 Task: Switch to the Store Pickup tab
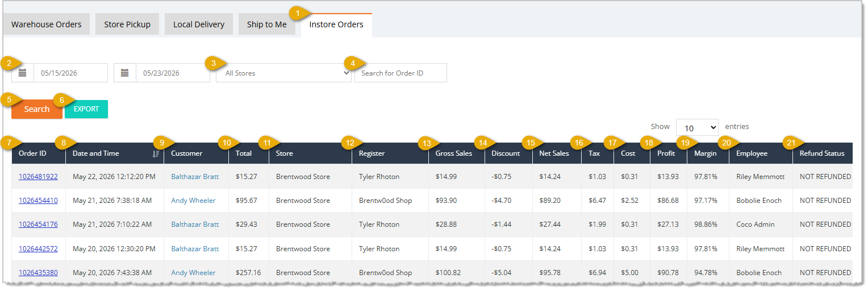click(x=127, y=24)
